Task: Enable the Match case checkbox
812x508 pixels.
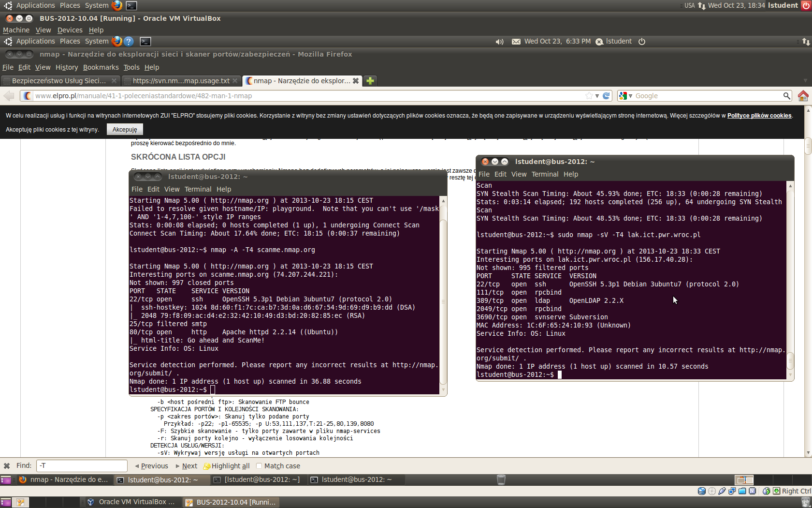Action: (x=259, y=466)
